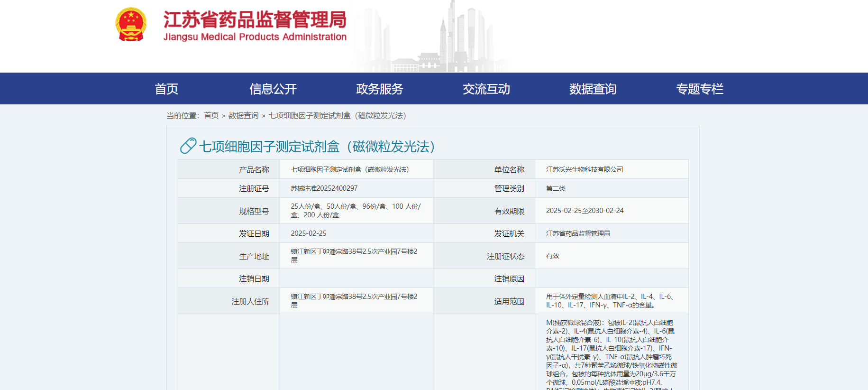Open the 信息公开 navigation menu
This screenshot has width=868, height=390.
click(x=273, y=89)
